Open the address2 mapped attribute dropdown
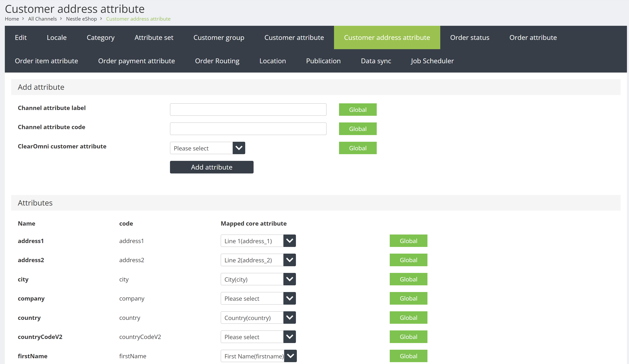 pos(258,260)
